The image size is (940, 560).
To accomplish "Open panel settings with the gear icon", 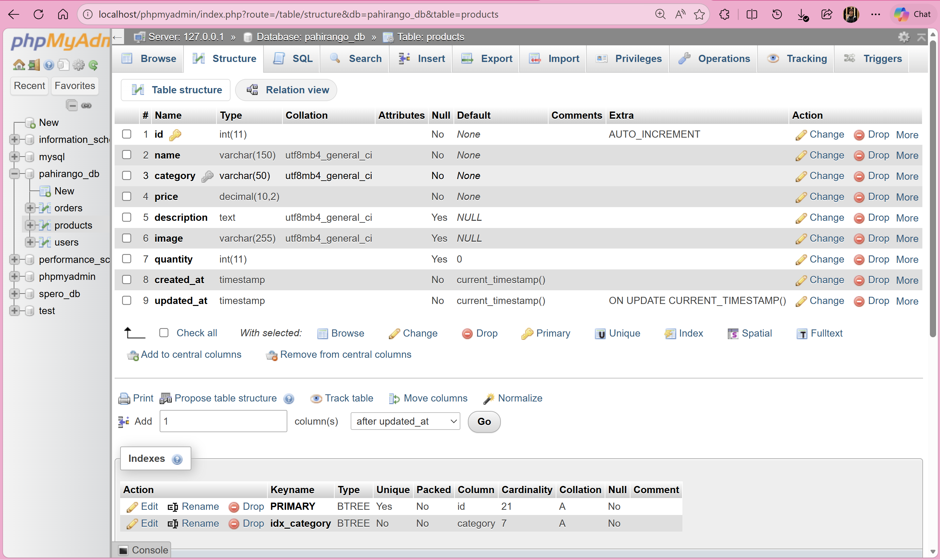I will pyautogui.click(x=79, y=65).
